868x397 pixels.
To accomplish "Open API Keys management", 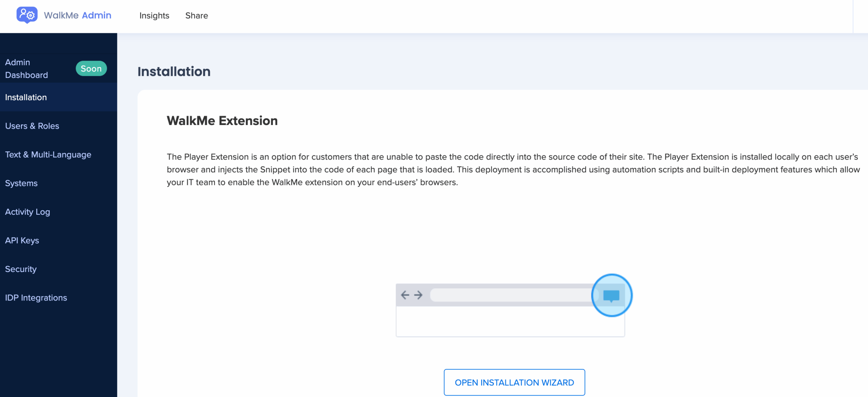I will click(22, 240).
